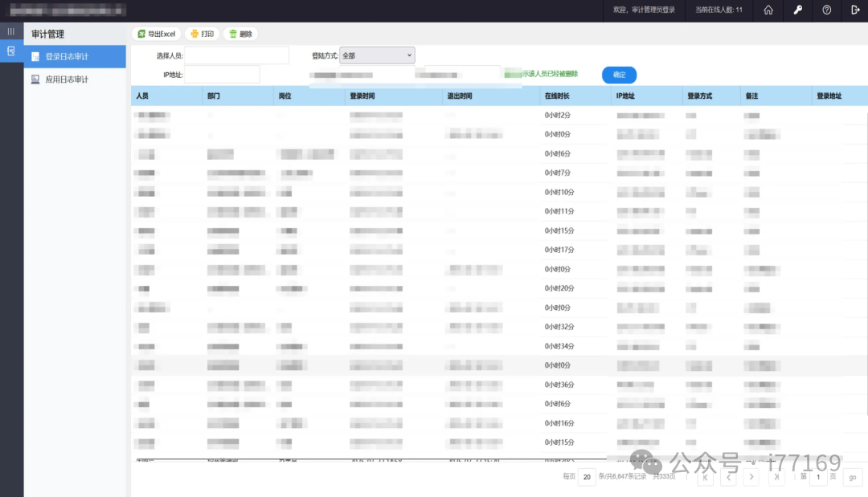The height and width of the screenshot is (497, 868).
Task: Click the first-page arrow in pagination
Action: [x=706, y=476]
